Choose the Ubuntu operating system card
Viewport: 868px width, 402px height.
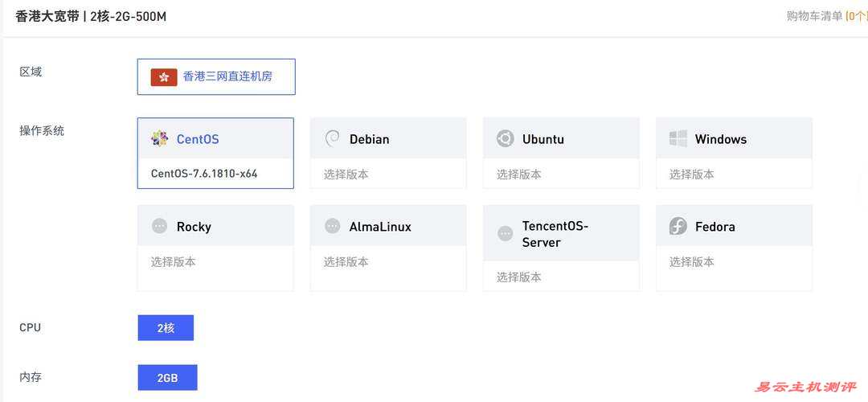click(x=561, y=153)
